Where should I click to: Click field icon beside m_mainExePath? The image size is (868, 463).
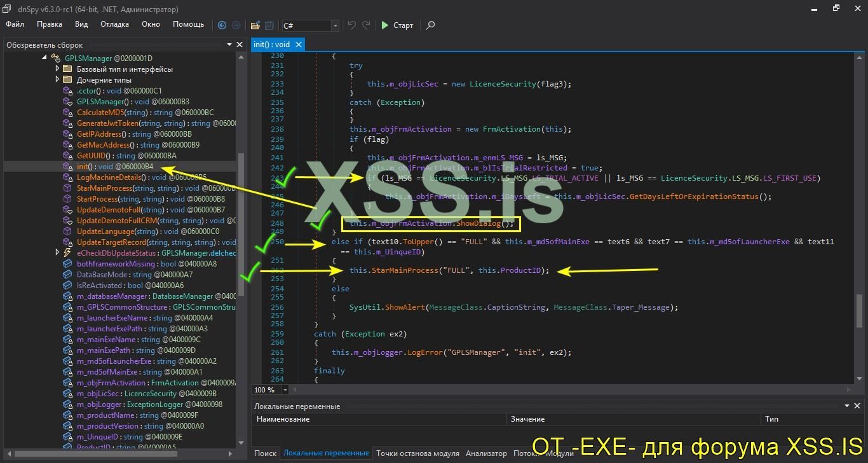67,350
